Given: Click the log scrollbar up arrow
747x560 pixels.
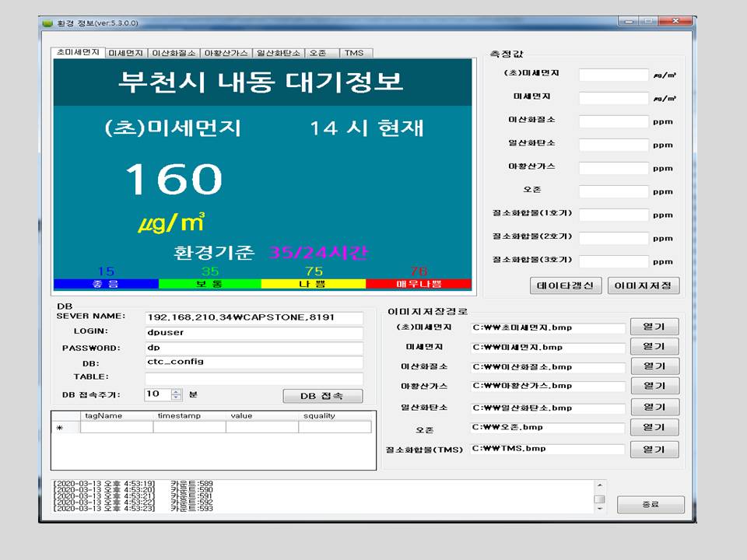Looking at the screenshot, I should (x=600, y=485).
